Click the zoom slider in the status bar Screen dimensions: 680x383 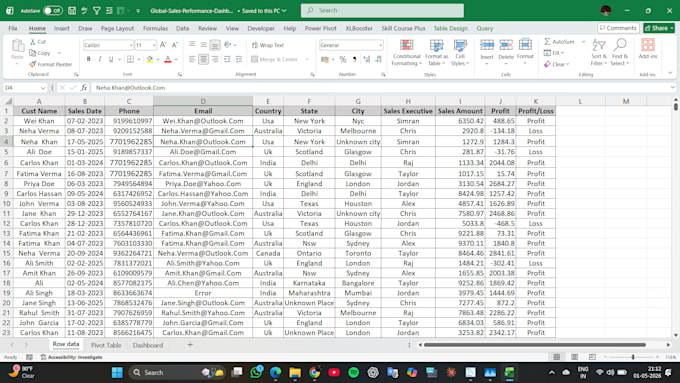(x=633, y=357)
